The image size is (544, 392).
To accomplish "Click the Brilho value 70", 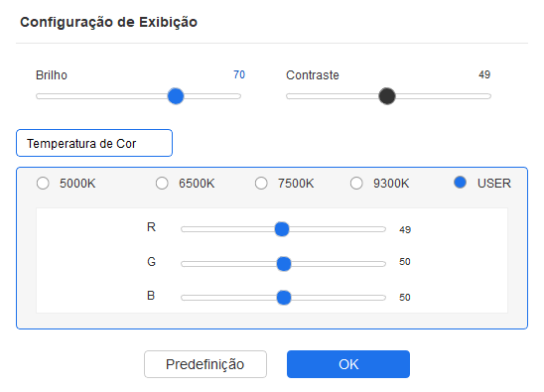I will point(239,74).
